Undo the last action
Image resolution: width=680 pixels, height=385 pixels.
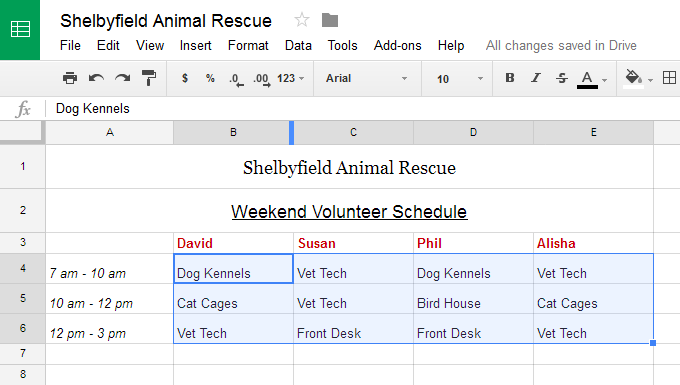[x=96, y=78]
